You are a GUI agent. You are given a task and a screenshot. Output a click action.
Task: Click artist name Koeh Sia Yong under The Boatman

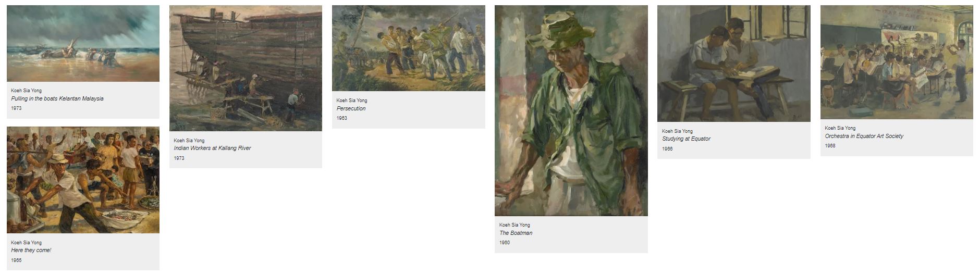coord(514,225)
